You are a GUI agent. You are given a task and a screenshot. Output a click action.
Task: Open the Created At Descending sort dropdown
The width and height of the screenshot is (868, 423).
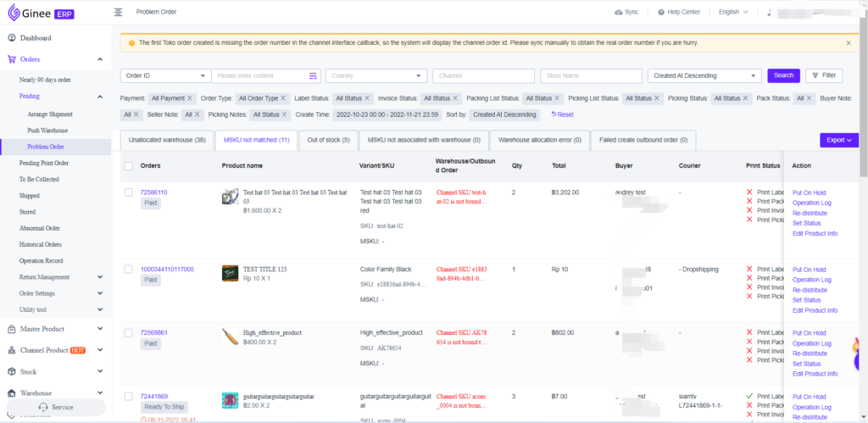point(704,75)
